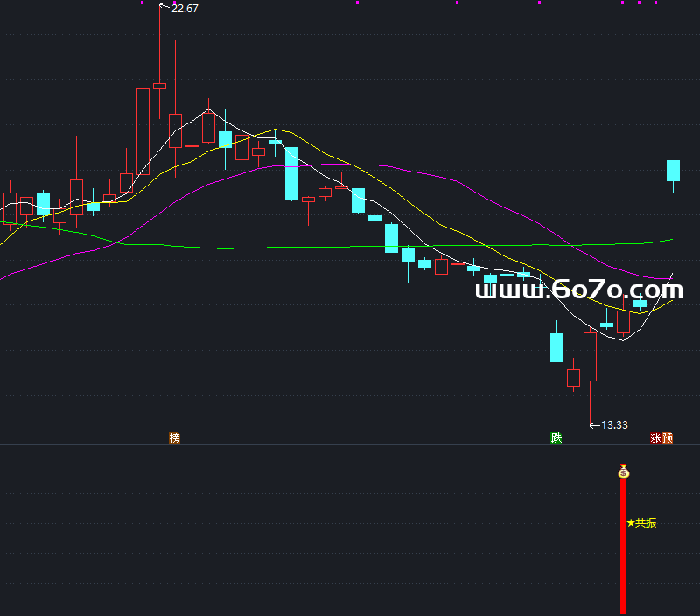
Task: Select the red candle with the 13.33 low
Action: [x=591, y=356]
